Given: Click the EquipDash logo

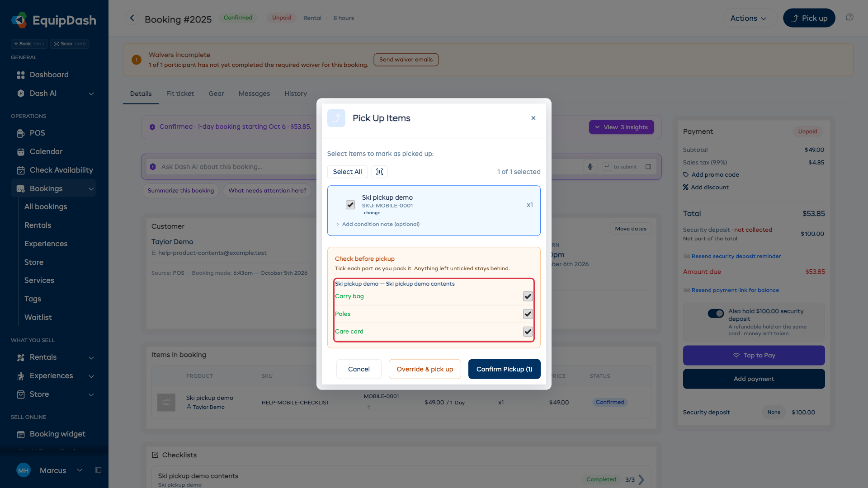Looking at the screenshot, I should pos(53,20).
